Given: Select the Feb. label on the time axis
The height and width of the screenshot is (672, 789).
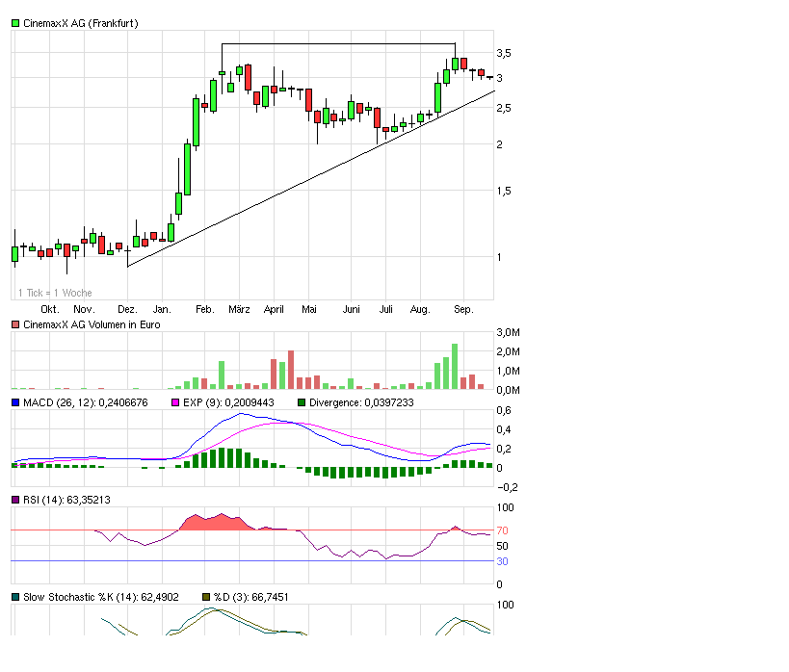Looking at the screenshot, I should click(205, 309).
